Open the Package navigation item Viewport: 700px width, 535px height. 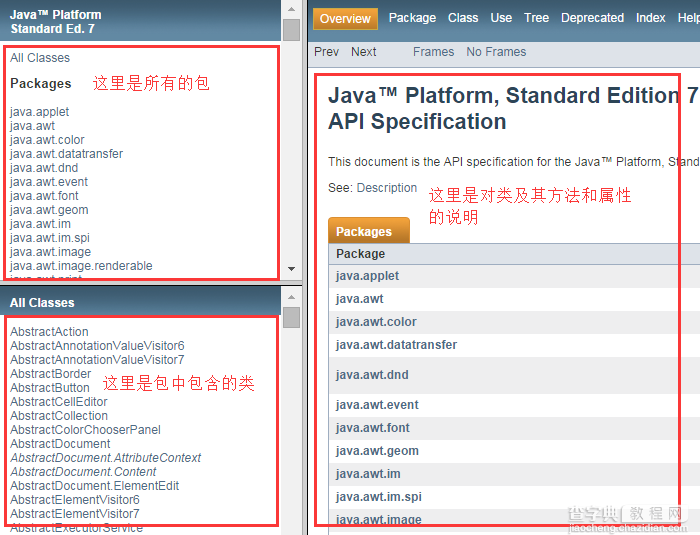coord(412,18)
